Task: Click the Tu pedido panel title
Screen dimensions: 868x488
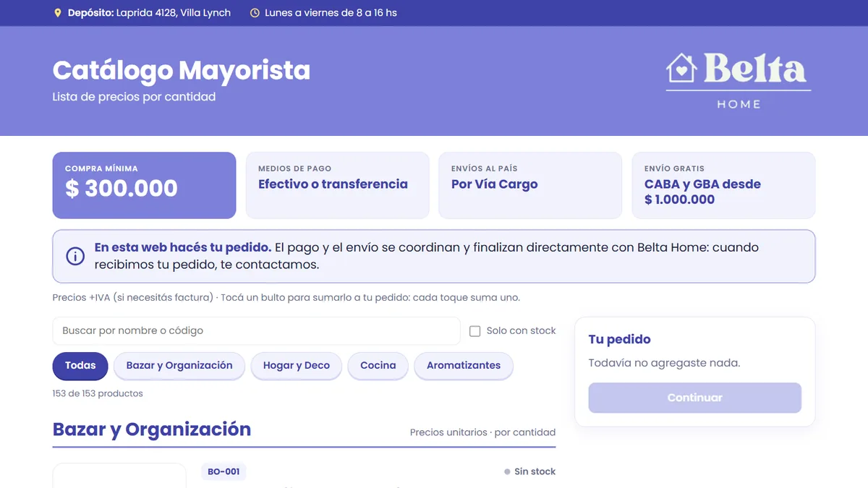Action: 619,340
